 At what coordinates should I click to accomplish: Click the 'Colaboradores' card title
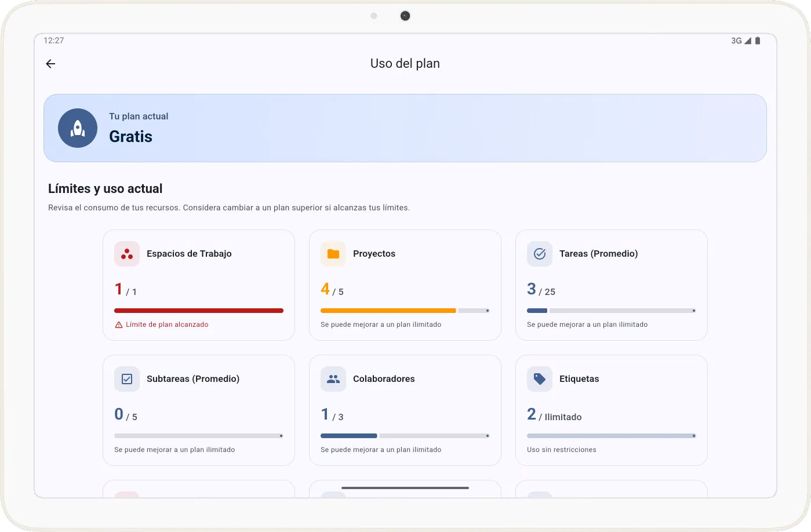384,379
